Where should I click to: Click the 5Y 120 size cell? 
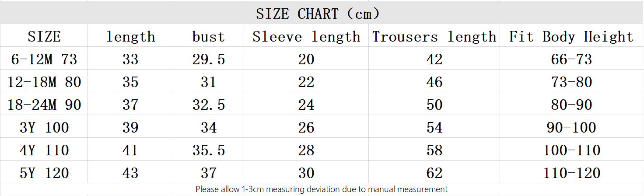(44, 173)
